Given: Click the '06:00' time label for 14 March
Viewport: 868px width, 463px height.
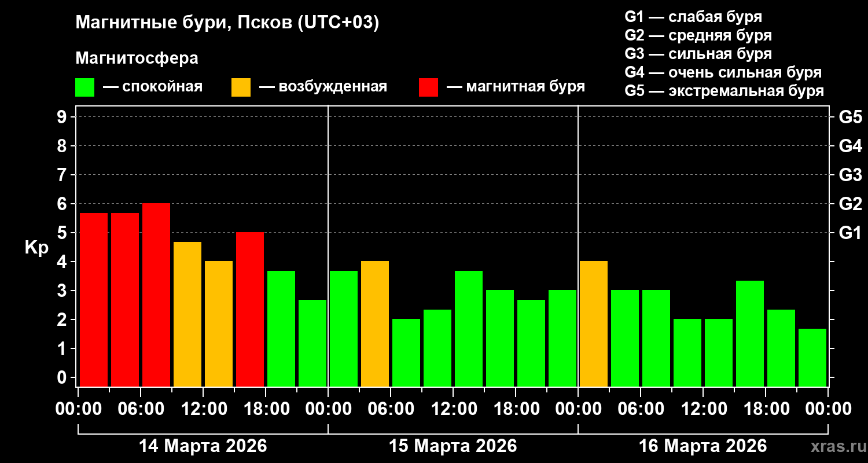Looking at the screenshot, I should coord(141,409).
